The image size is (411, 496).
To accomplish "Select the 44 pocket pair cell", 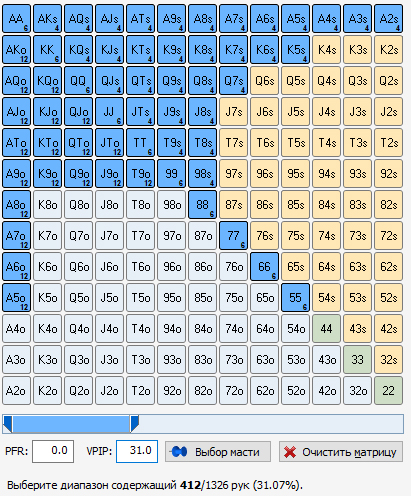I will tap(326, 329).
